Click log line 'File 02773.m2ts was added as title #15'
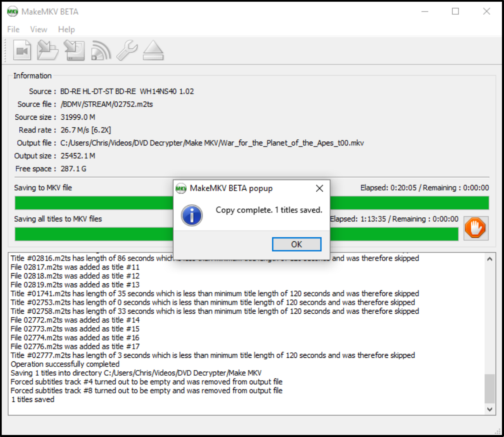Viewport: 504px width, 437px height. click(x=75, y=329)
